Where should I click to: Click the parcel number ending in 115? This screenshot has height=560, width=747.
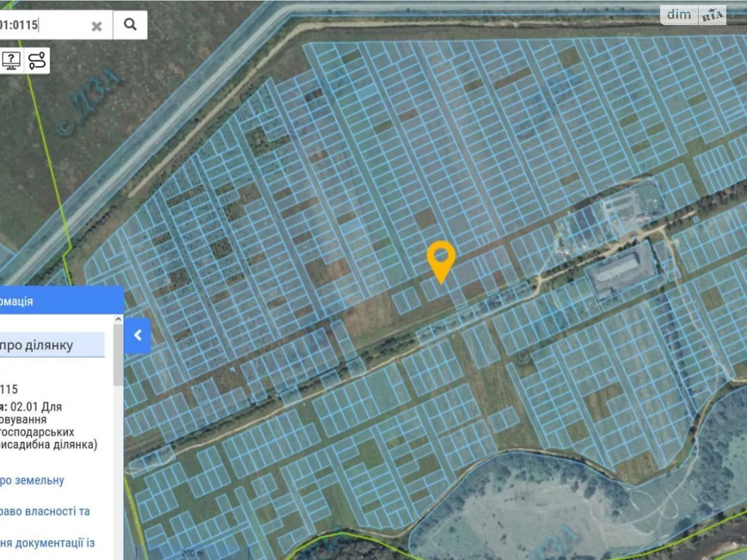8,389
